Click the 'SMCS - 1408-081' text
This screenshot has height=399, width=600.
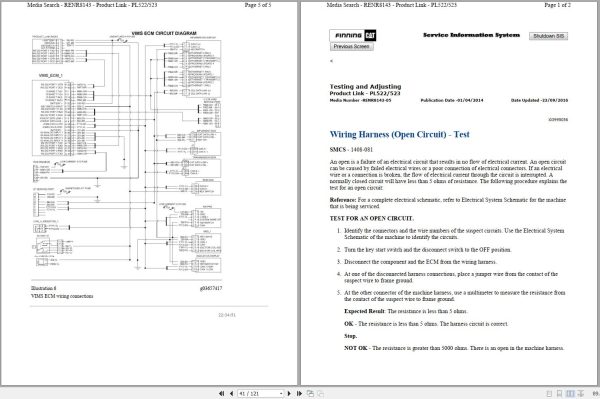point(351,150)
